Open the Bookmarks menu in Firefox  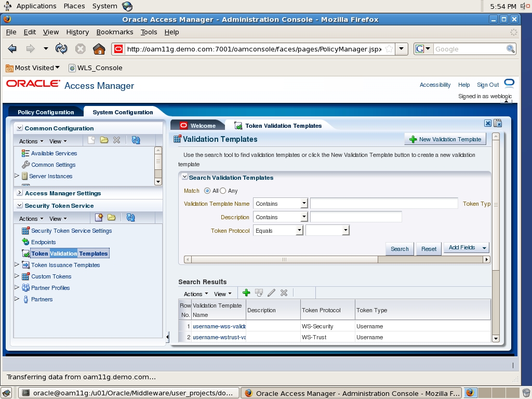point(115,32)
